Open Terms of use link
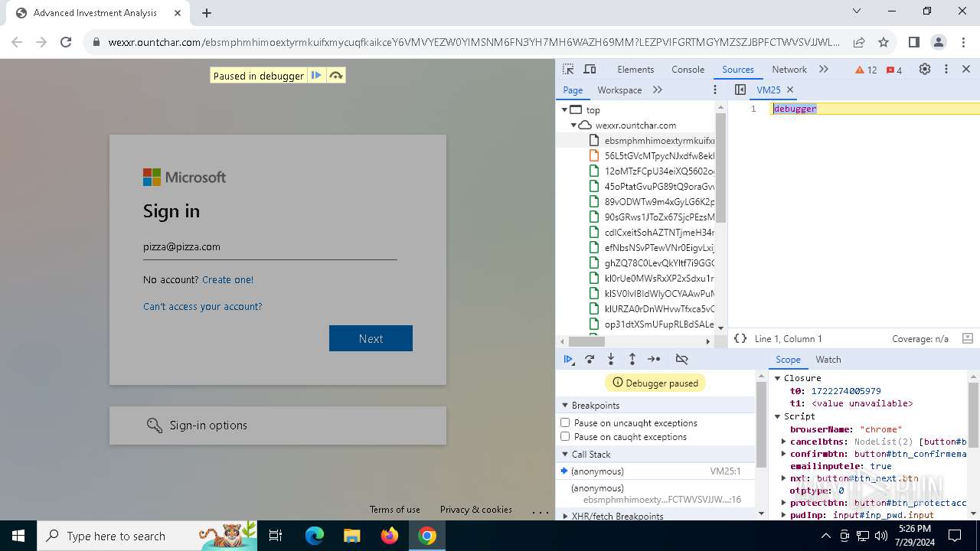 [x=395, y=510]
